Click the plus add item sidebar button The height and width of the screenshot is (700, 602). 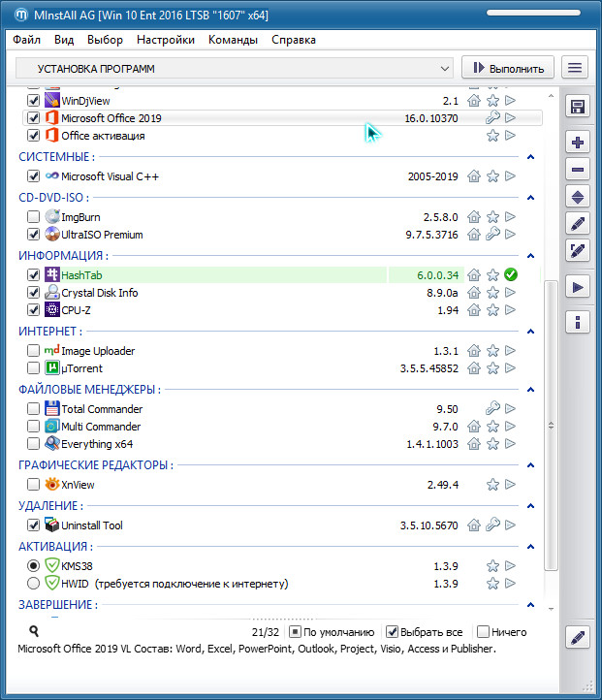tap(578, 143)
